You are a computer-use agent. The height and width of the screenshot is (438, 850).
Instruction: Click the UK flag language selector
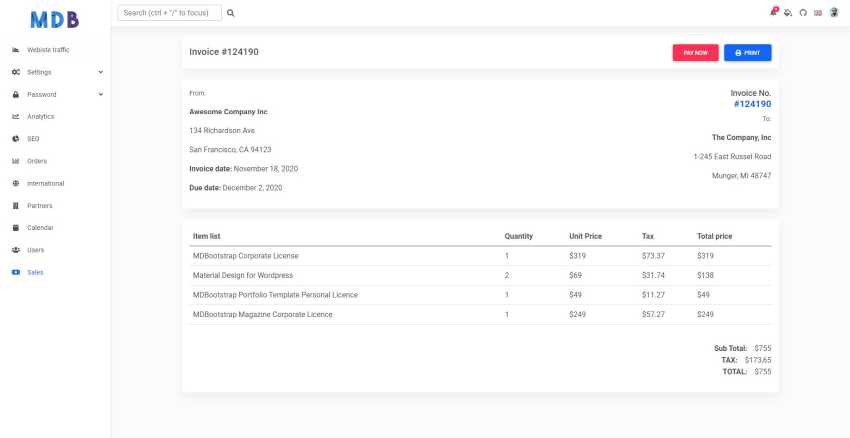point(817,13)
